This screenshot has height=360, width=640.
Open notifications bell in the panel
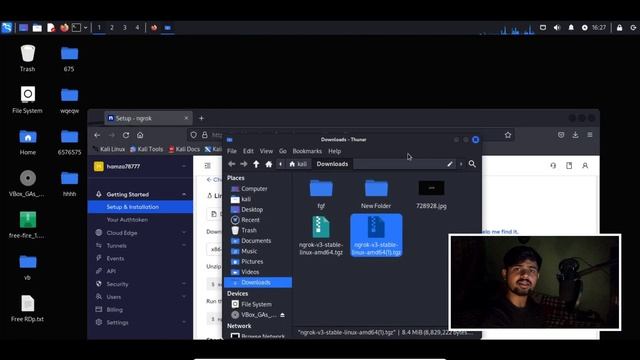571,28
